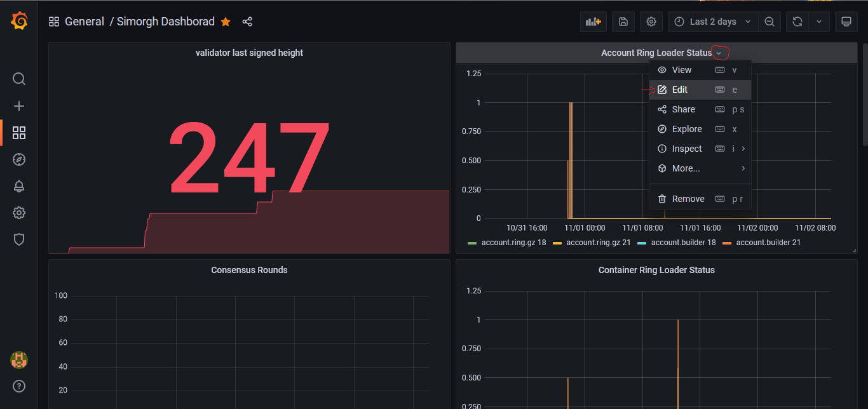The width and height of the screenshot is (868, 409).
Task: Select Edit from the panel menu
Action: pos(679,90)
